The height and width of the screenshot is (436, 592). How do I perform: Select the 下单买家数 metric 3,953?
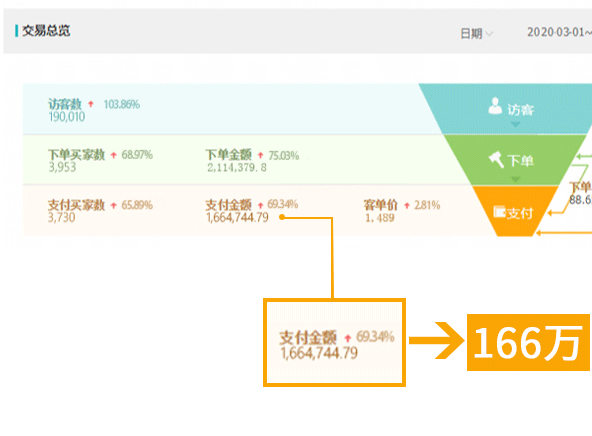tap(62, 167)
